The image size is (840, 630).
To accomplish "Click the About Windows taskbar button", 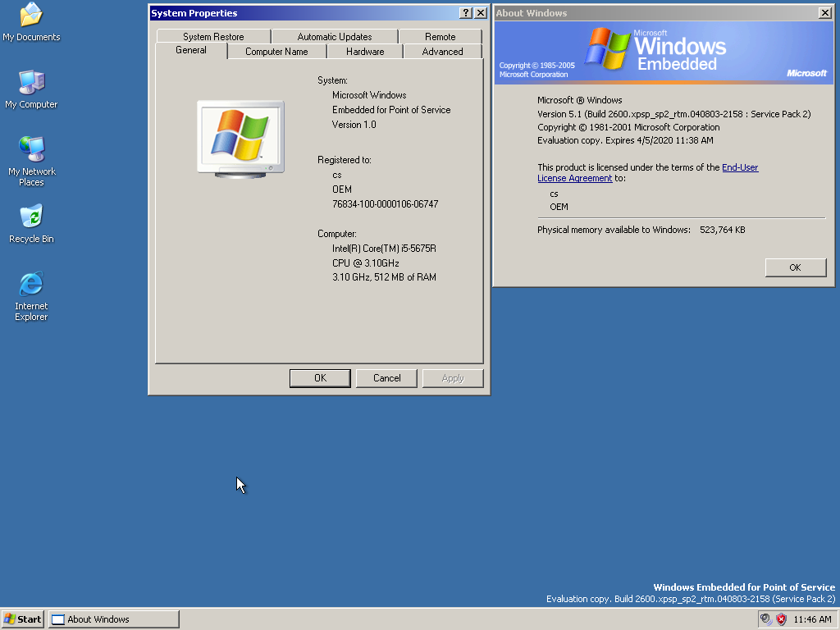I will pyautogui.click(x=113, y=619).
